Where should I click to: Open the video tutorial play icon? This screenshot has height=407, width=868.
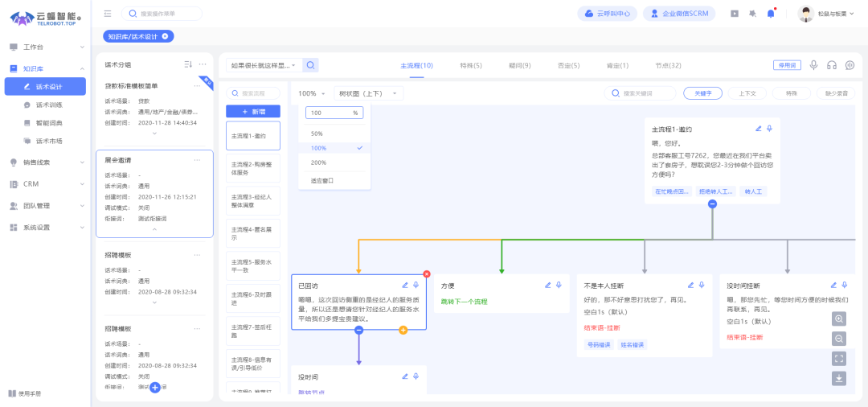coord(735,14)
